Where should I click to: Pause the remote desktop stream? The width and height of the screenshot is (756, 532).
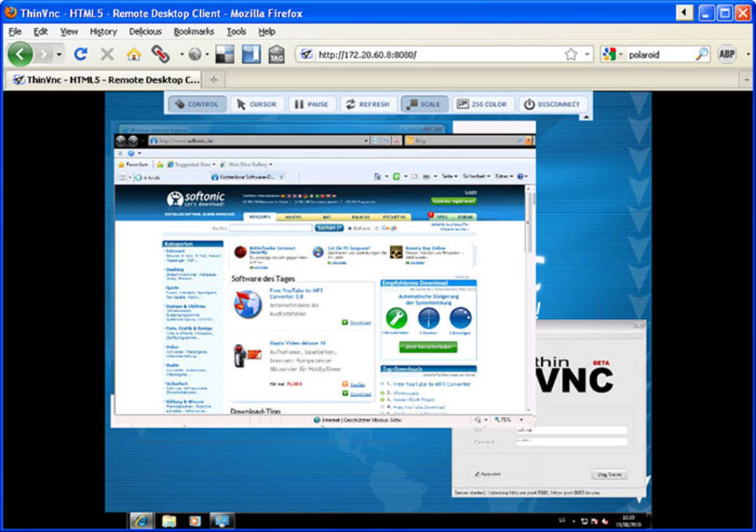click(312, 104)
